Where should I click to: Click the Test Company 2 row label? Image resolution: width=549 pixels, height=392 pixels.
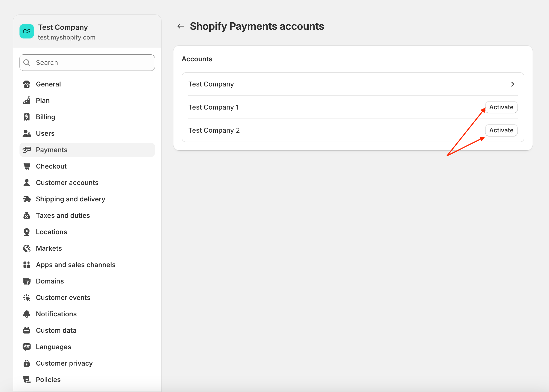click(214, 130)
